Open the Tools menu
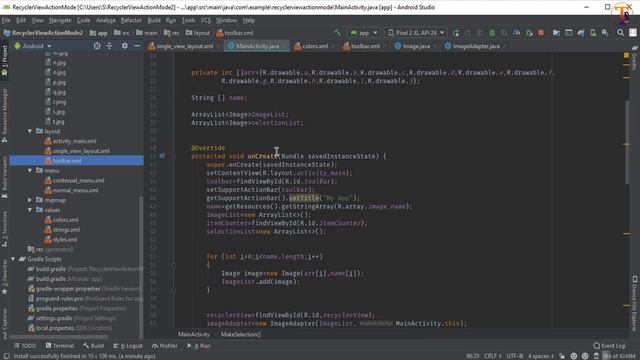Screen dimensions: 640x360 [188, 20]
